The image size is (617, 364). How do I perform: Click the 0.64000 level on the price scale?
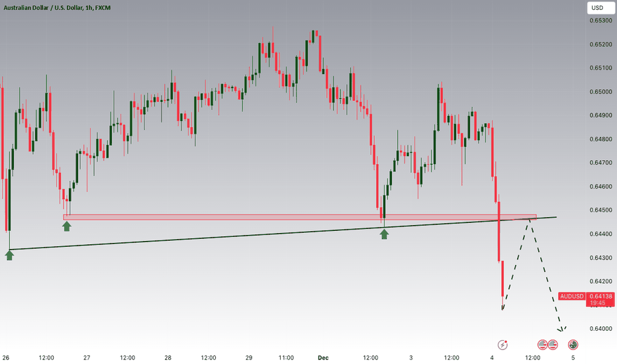(x=598, y=329)
